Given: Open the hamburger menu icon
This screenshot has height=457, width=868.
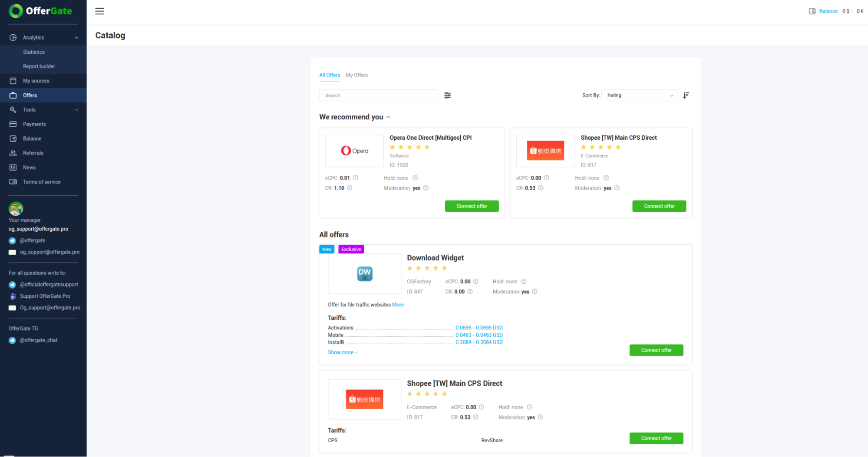Looking at the screenshot, I should coord(99,11).
